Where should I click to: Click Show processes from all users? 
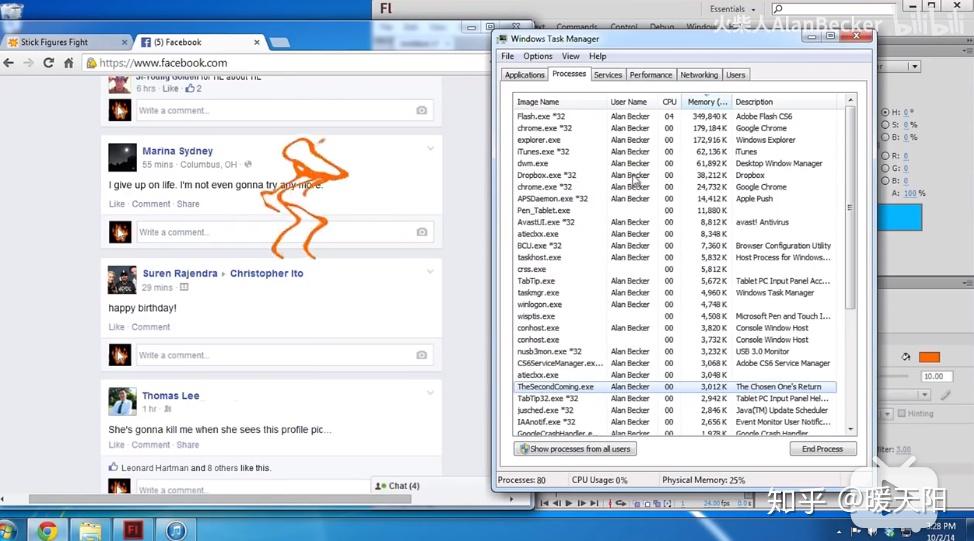tap(575, 448)
